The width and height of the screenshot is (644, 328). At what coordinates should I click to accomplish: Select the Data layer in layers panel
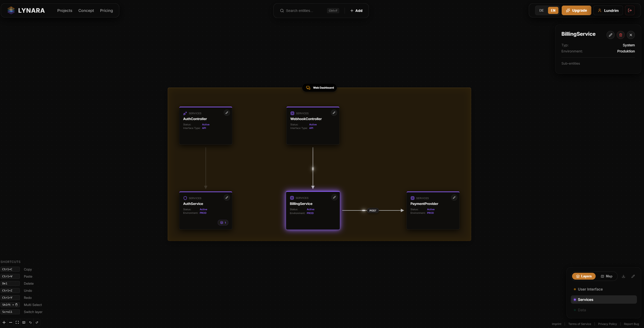tap(582, 310)
